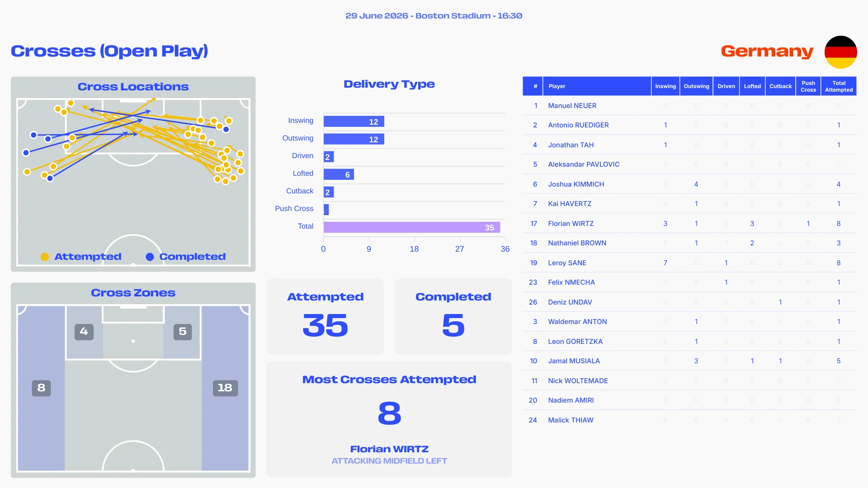Select the left wing zone badge 8
The width and height of the screenshot is (868, 488).
tap(41, 388)
